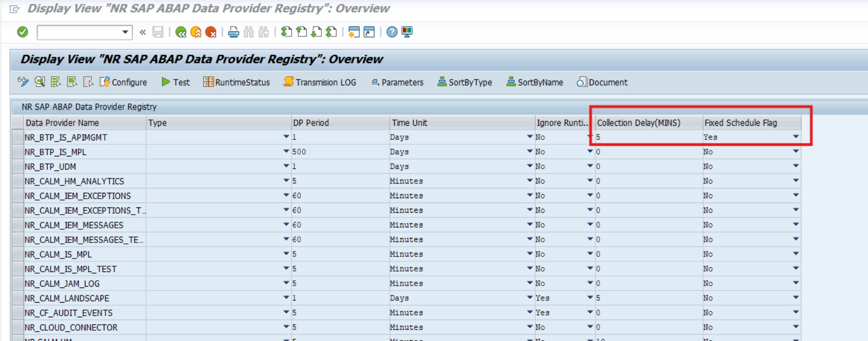The height and width of the screenshot is (341, 868).
Task: Click the Print icon in toolbar
Action: [234, 33]
